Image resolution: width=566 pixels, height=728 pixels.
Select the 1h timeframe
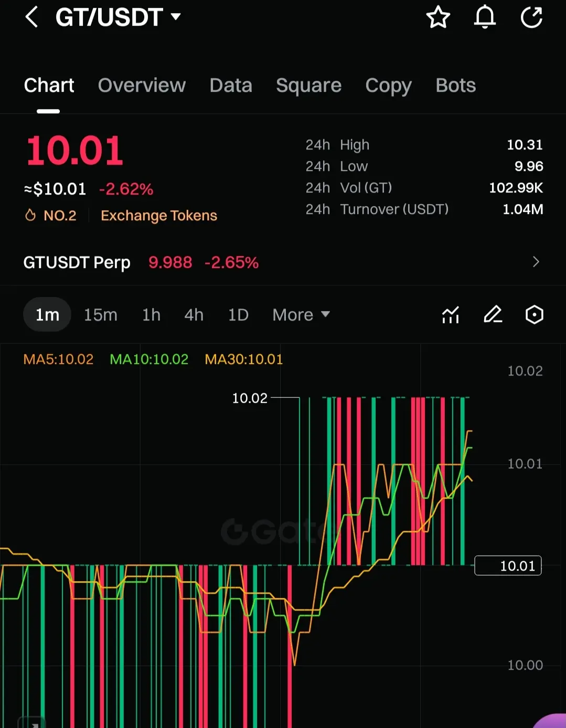pos(151,315)
